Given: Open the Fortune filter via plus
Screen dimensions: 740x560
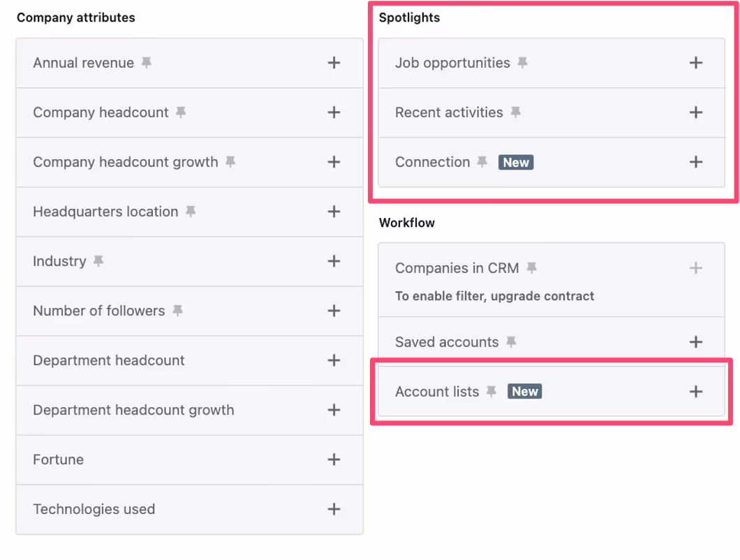Looking at the screenshot, I should 334,459.
